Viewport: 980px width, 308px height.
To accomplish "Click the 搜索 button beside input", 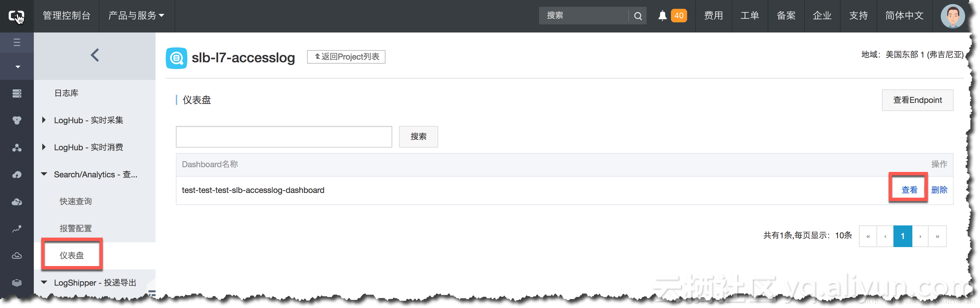I will (x=418, y=137).
